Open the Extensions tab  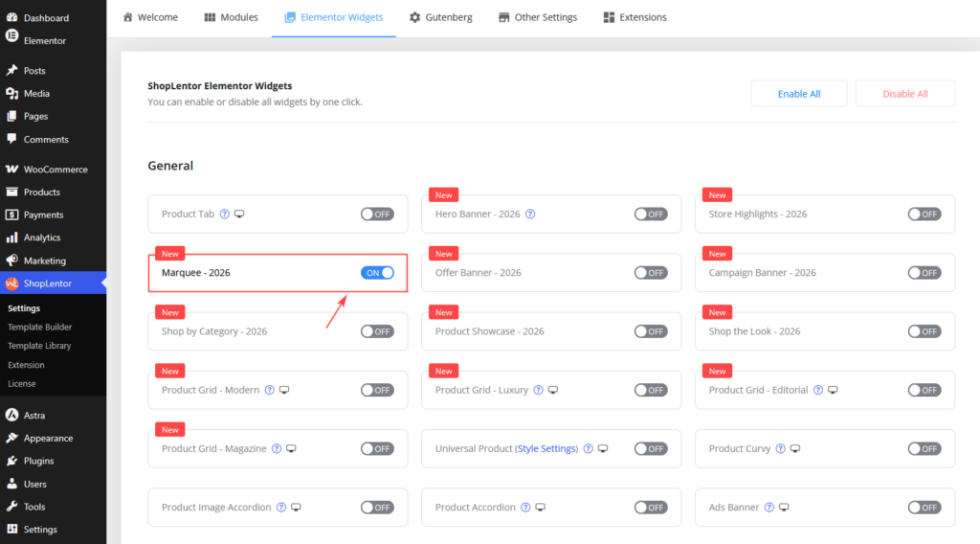[x=635, y=17]
